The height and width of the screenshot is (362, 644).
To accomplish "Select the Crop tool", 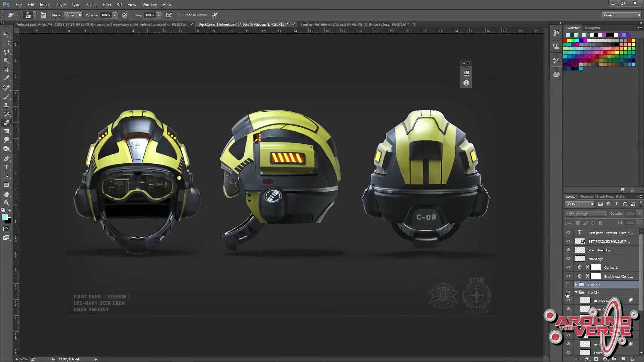I will coord(6,69).
